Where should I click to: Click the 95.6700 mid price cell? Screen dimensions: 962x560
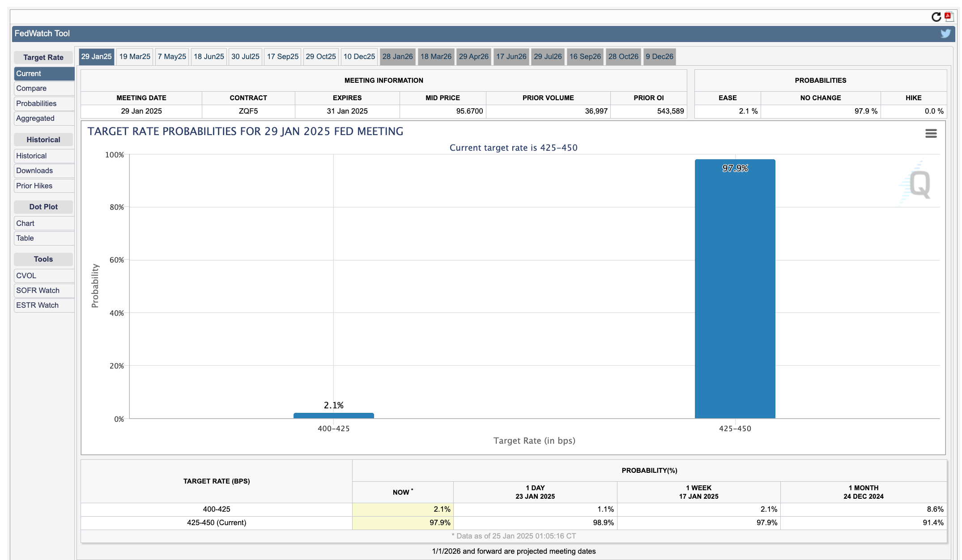tap(443, 111)
